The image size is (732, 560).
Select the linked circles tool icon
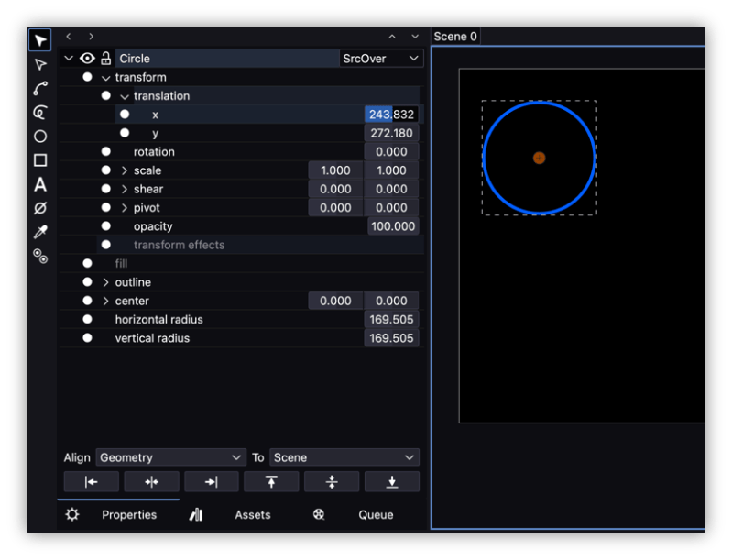(x=40, y=256)
